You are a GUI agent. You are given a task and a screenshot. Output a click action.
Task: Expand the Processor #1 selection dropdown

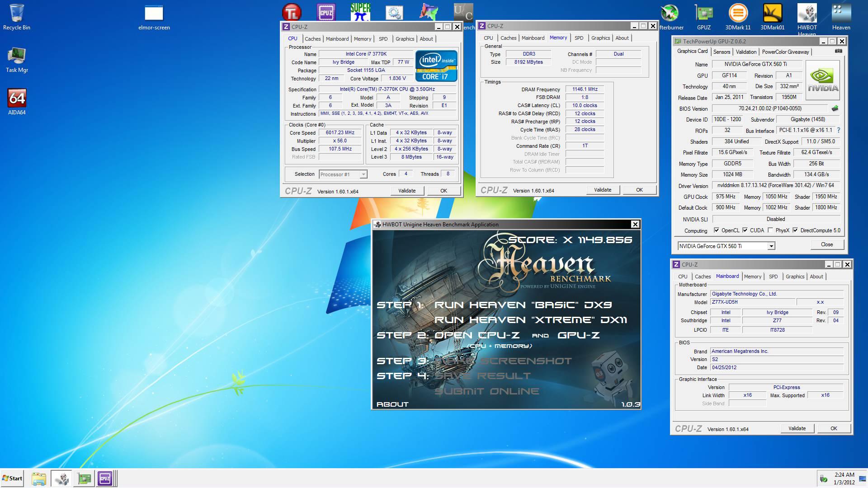[363, 174]
